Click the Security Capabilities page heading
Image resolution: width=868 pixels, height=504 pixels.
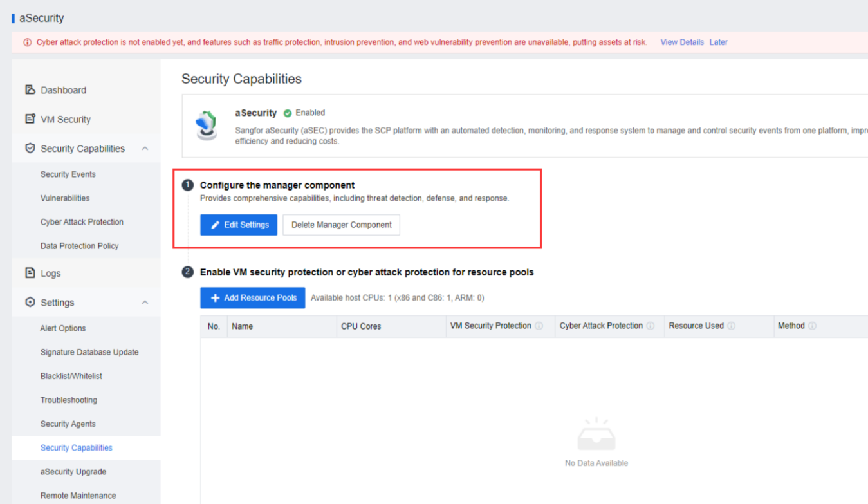click(x=241, y=79)
